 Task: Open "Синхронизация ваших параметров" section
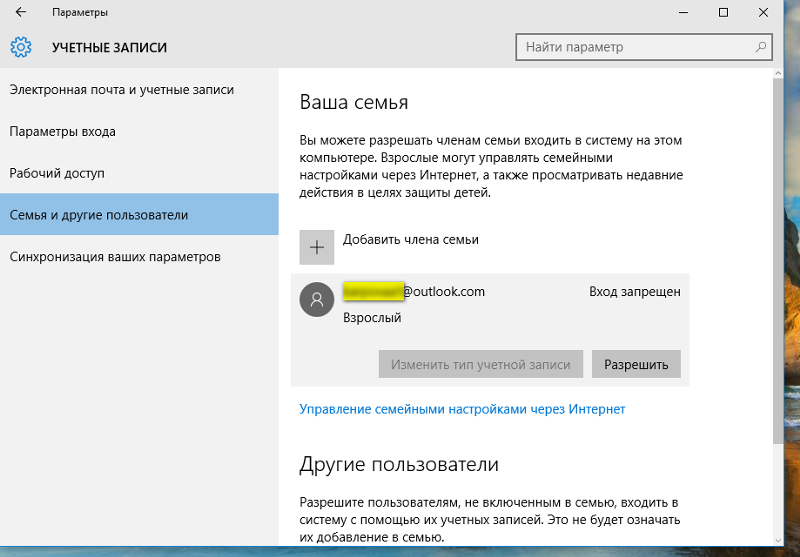139,256
